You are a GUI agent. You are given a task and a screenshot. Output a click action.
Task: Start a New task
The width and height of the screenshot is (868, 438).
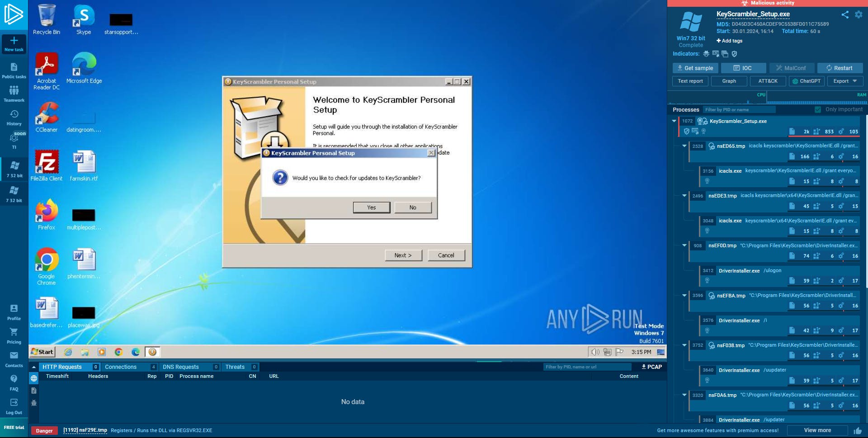tap(14, 44)
